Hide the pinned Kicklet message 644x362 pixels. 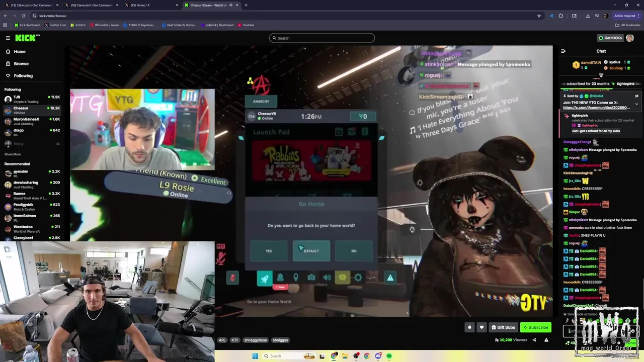(636, 96)
